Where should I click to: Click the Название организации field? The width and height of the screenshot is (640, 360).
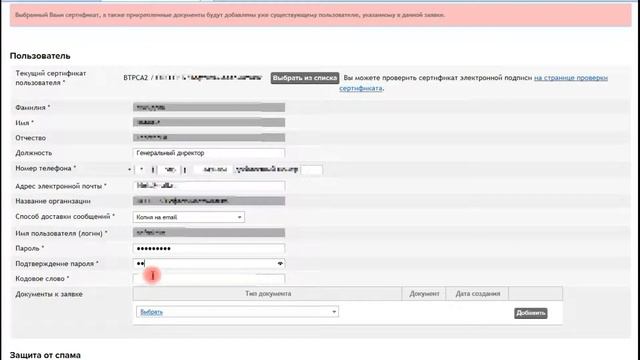pos(209,201)
